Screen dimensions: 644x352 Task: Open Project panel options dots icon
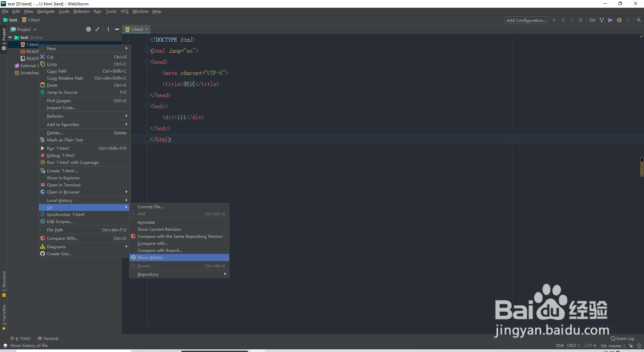tap(108, 29)
